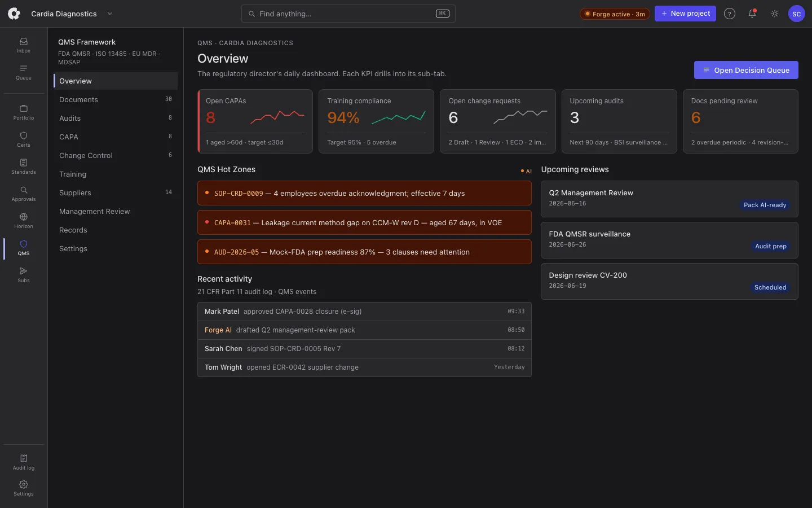Click the Open CAPAs trend sparkline
The height and width of the screenshot is (508, 812).
pos(277,117)
